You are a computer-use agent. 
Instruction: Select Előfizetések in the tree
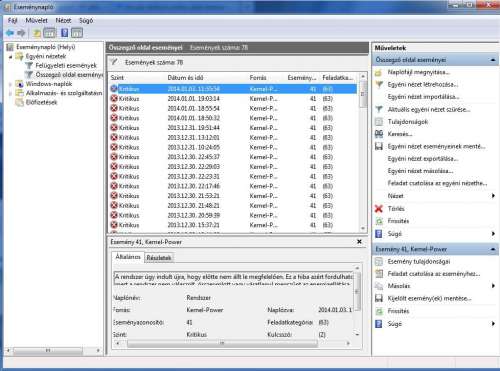click(42, 102)
